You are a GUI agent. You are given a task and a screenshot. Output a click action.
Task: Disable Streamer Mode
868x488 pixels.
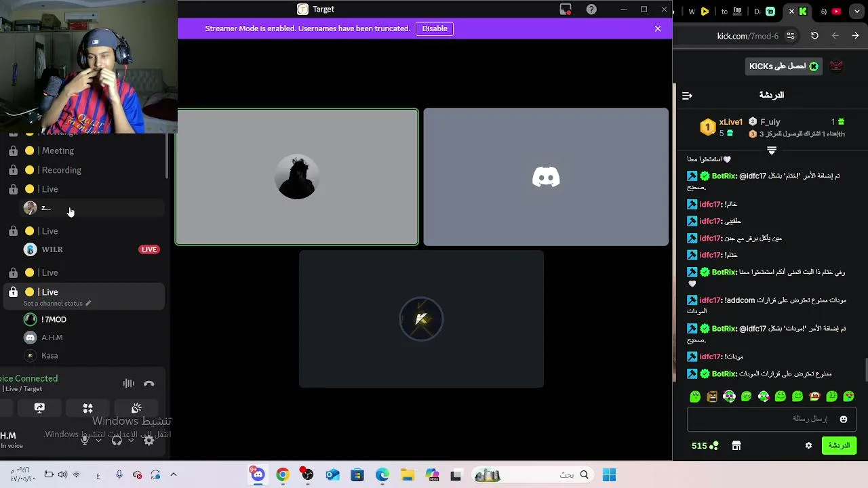click(435, 28)
